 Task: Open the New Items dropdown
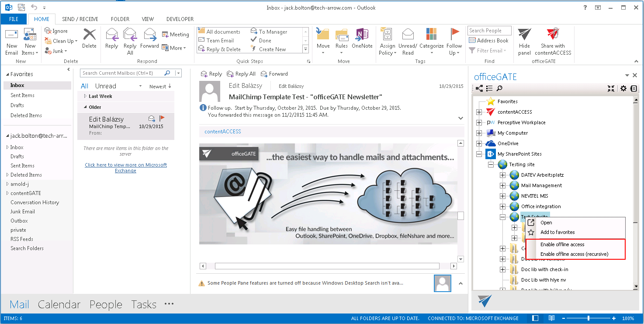point(30,49)
